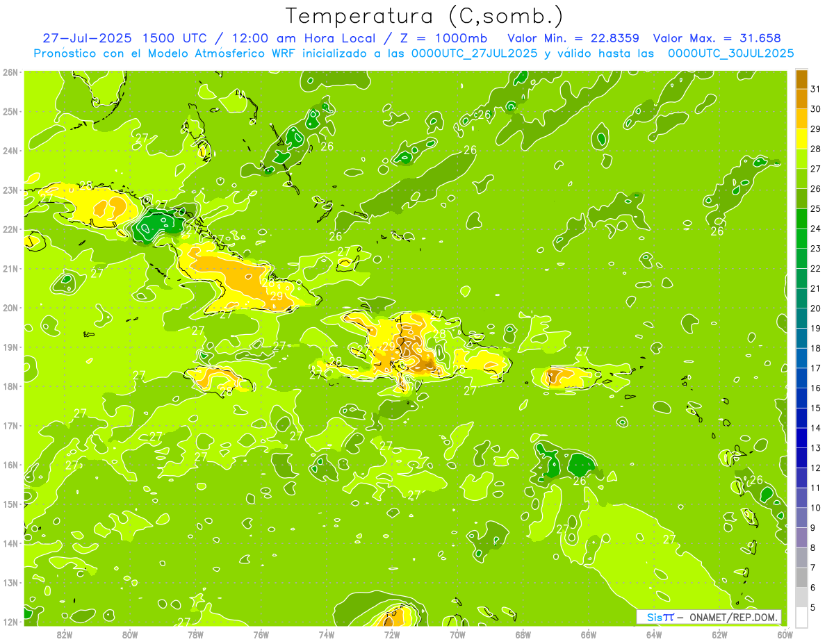The image size is (834, 644).
Task: Click the latitude axis label 16N
Action: [x=10, y=465]
